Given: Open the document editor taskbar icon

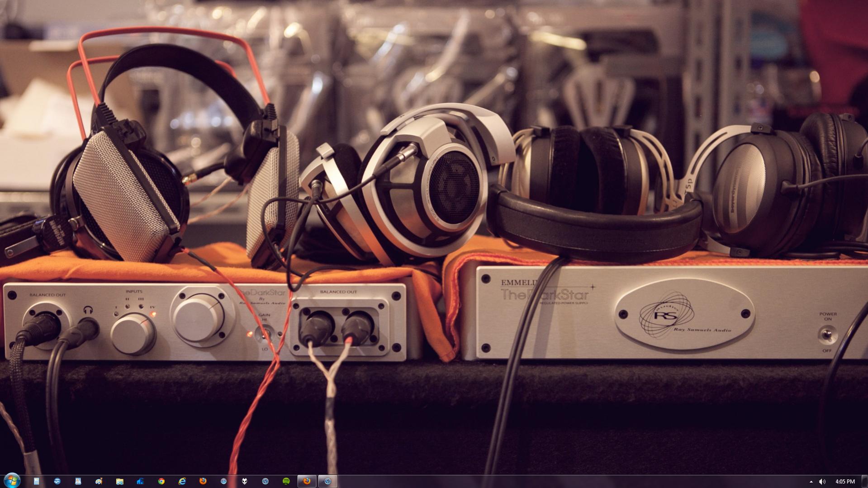Looking at the screenshot, I should pos(78,481).
